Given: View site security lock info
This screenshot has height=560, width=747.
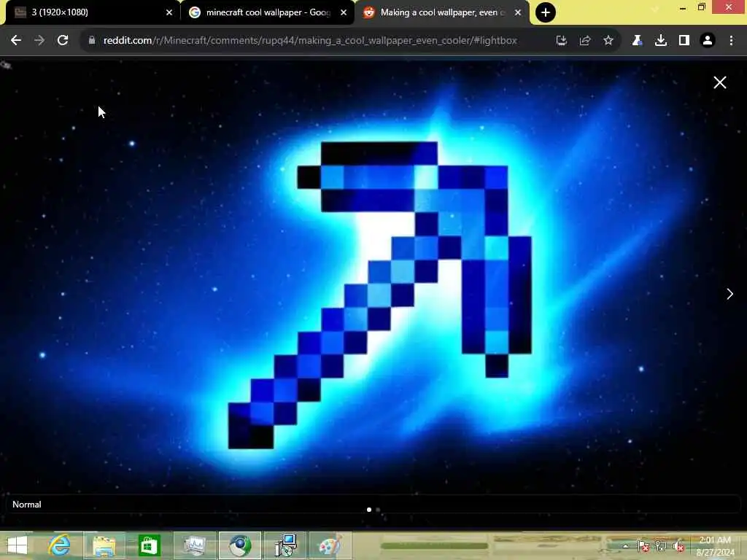Looking at the screenshot, I should (92, 41).
